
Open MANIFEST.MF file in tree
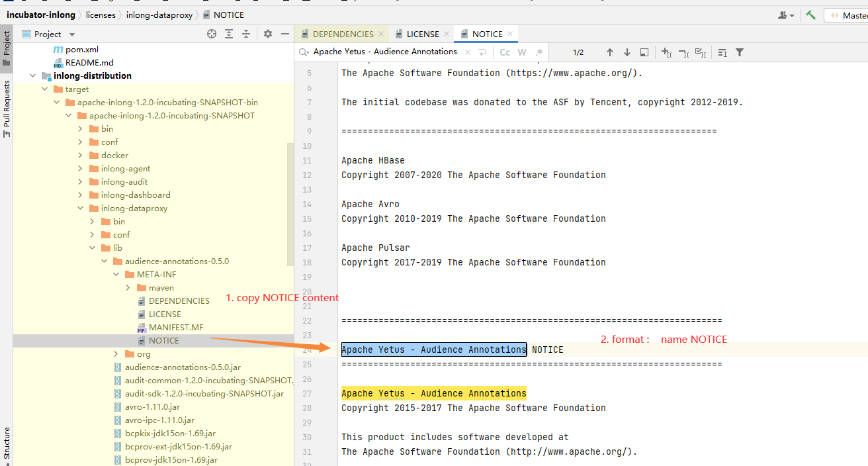point(176,328)
